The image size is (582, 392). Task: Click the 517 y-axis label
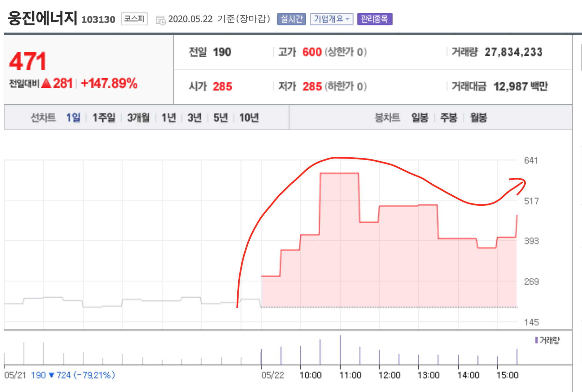click(531, 201)
